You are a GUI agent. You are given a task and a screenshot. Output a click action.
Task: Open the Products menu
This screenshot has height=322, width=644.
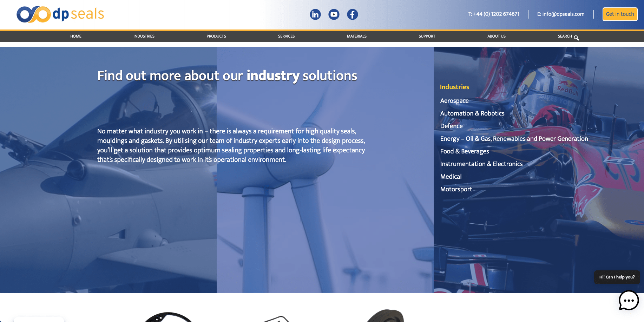pos(216,36)
